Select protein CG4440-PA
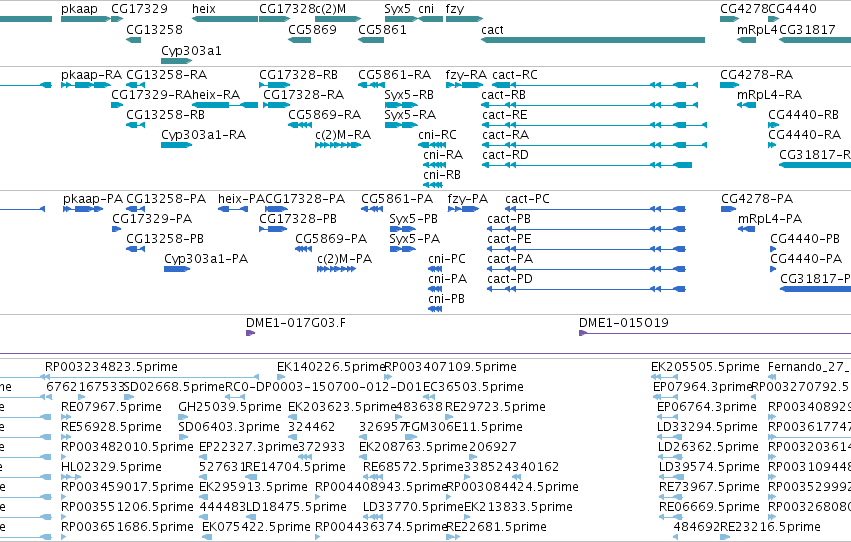The width and height of the screenshot is (851, 542). click(x=806, y=259)
